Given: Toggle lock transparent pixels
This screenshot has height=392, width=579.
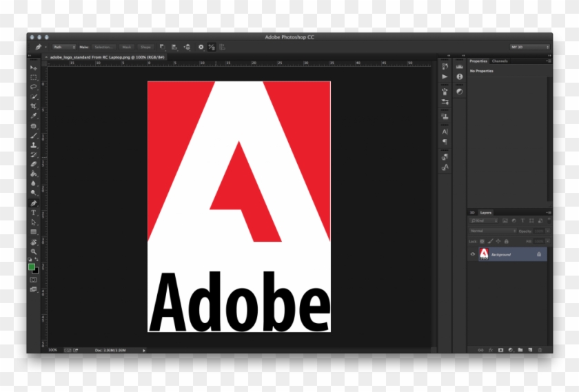Looking at the screenshot, I should coord(482,241).
